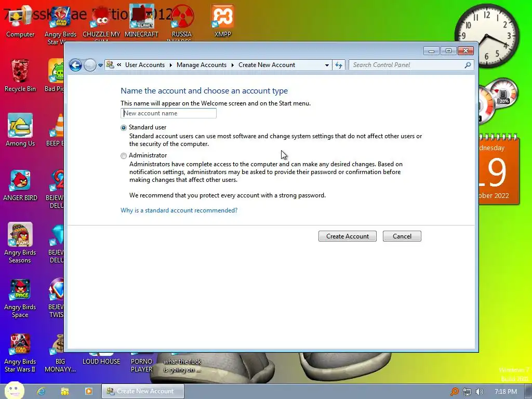Open the recent pages dropdown arrow
This screenshot has height=399, width=532.
point(100,65)
